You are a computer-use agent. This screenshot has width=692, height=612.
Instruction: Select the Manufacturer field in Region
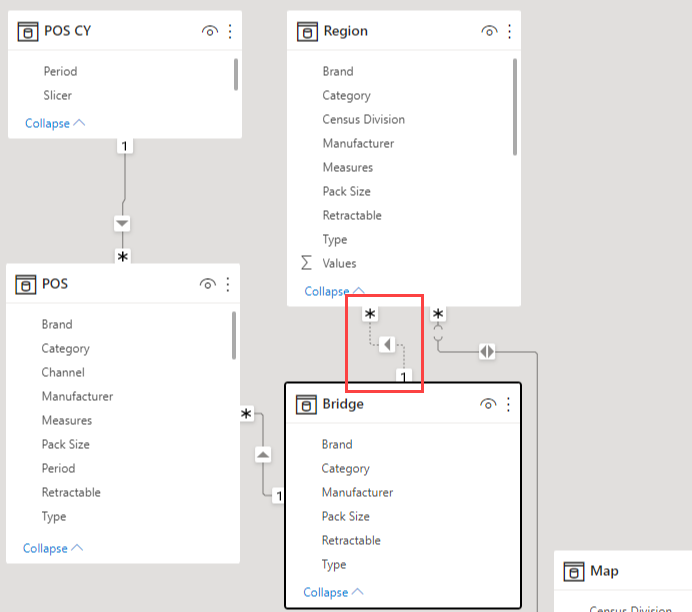(x=358, y=143)
